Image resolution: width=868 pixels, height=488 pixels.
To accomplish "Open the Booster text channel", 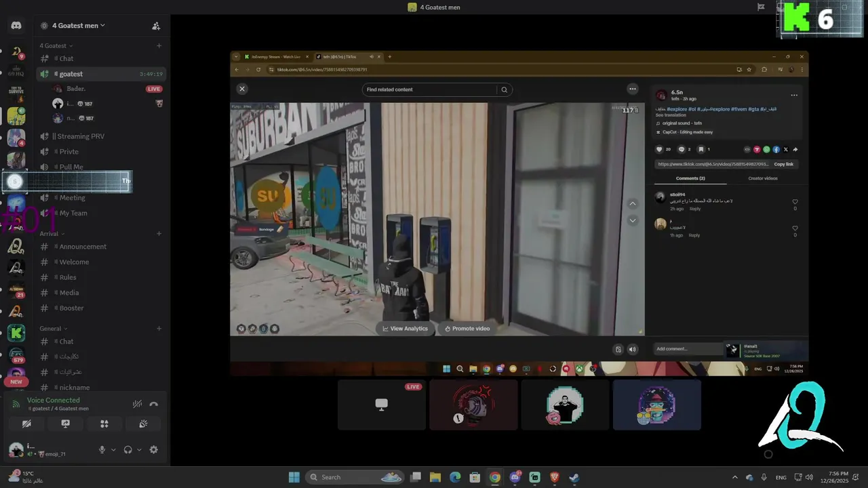I will pyautogui.click(x=100, y=308).
